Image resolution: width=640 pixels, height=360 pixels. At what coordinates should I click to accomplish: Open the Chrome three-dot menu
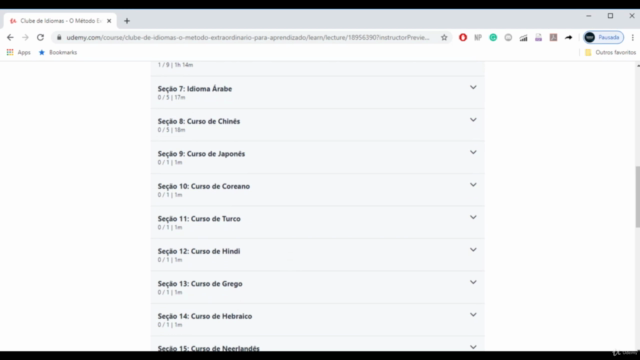tap(633, 38)
